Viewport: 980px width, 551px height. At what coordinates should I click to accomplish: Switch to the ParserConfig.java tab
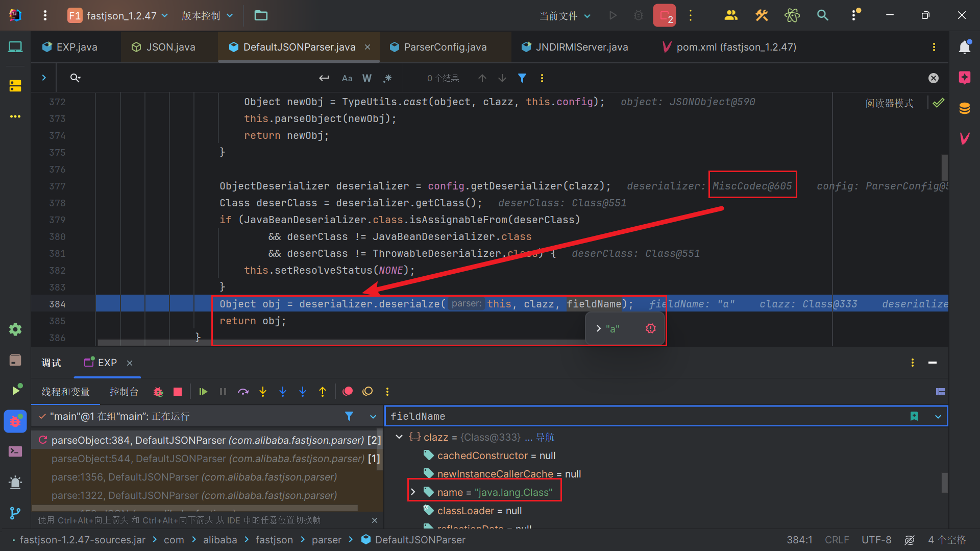pyautogui.click(x=439, y=47)
